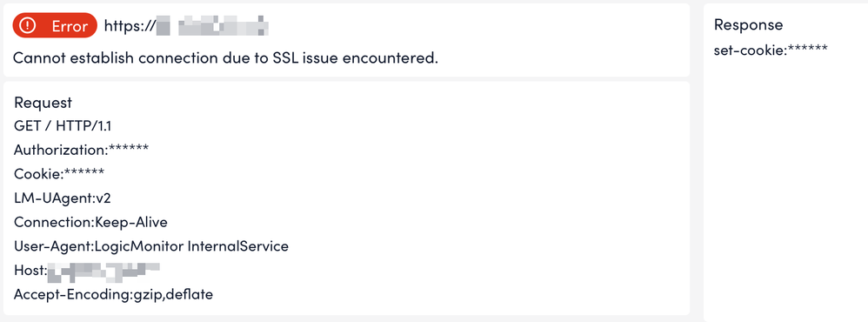
Task: Click the exclamation icon in Error badge
Action: point(27,26)
